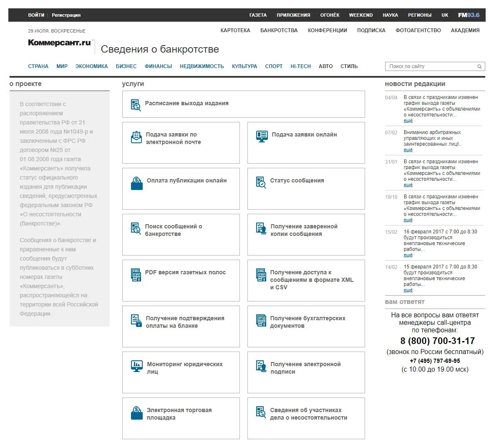Select the КУЛЬТУРА category
This screenshot has width=494, height=448.
coord(244,66)
